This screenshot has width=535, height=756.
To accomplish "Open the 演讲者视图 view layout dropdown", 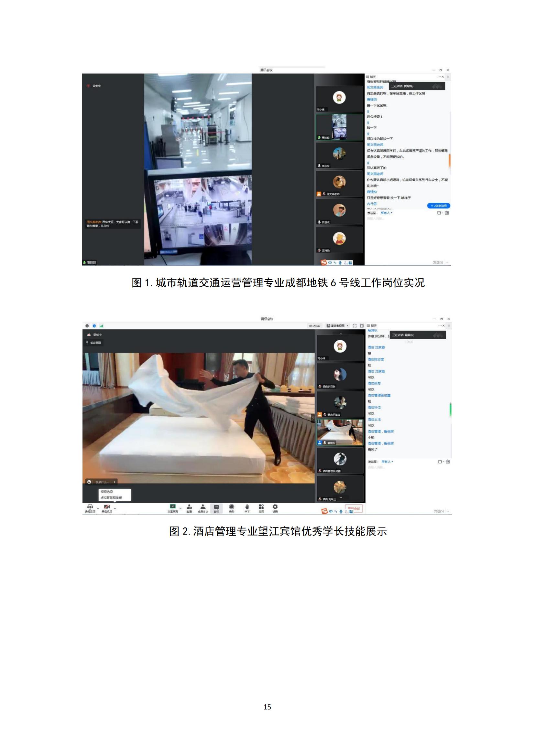I will pyautogui.click(x=337, y=326).
